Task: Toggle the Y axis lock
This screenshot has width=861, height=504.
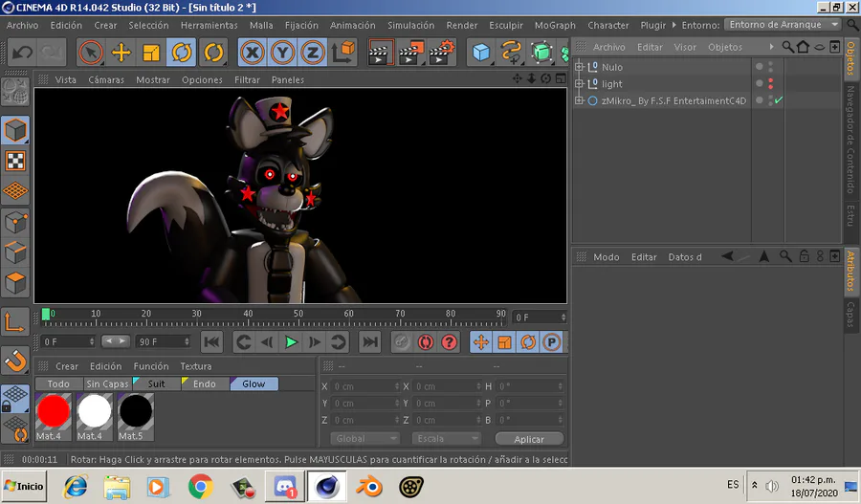Action: point(282,53)
